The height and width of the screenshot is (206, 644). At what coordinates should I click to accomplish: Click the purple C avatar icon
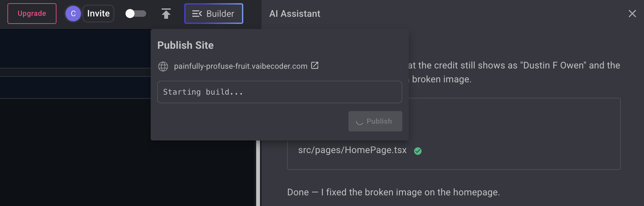coord(73,14)
